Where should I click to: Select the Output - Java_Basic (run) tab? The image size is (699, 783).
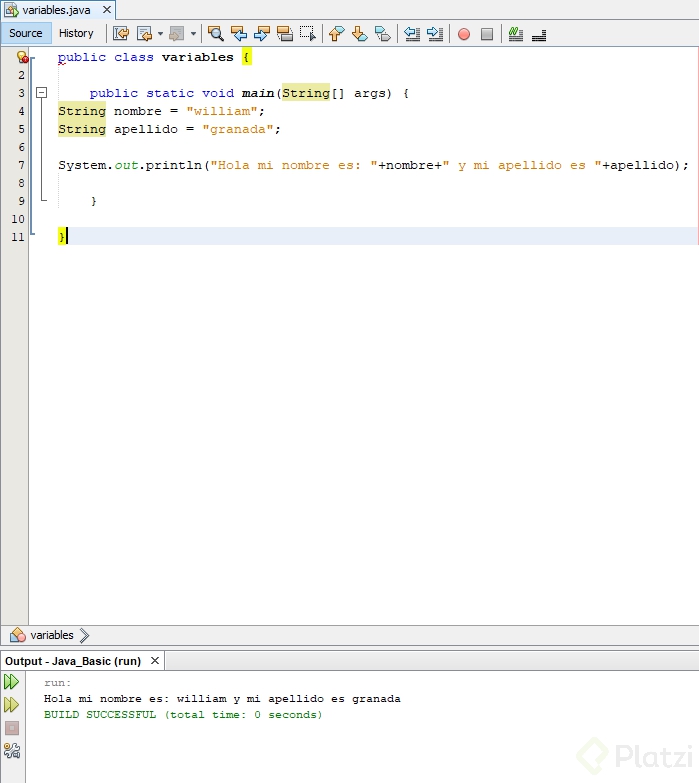pos(73,661)
